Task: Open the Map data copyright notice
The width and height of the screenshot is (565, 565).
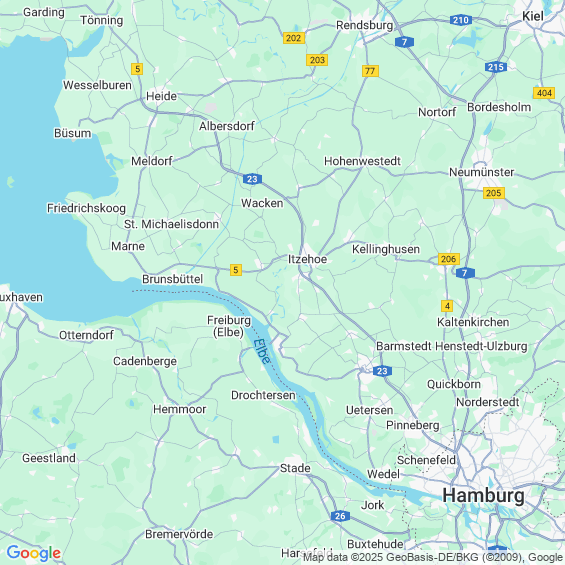Action: coord(433,557)
